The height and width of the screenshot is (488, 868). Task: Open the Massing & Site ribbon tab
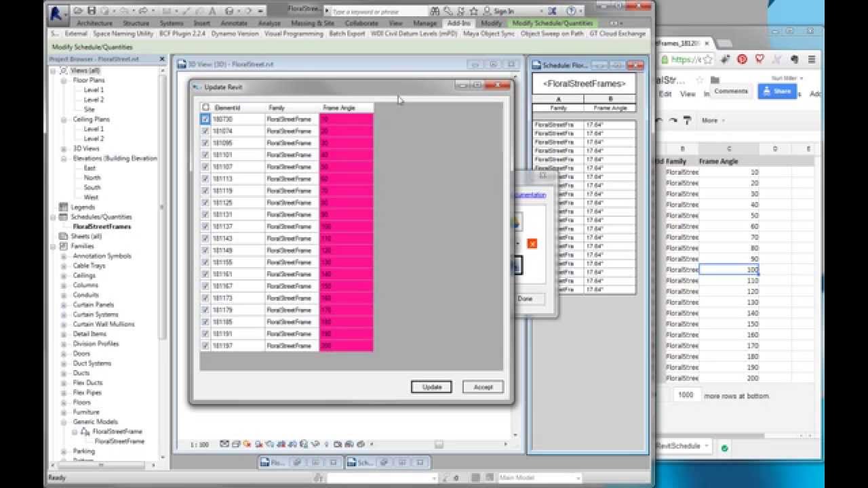313,23
